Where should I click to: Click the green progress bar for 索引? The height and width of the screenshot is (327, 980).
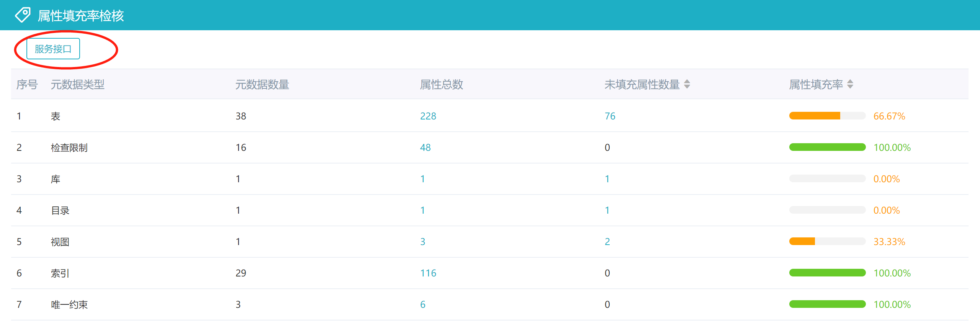[827, 273]
